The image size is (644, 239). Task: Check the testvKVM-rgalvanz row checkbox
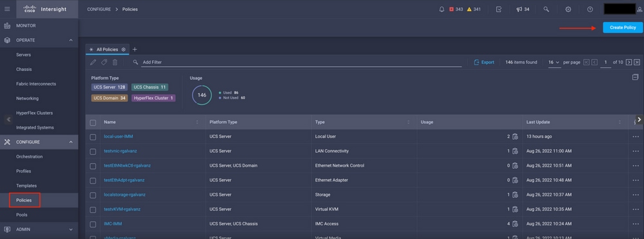click(93, 209)
